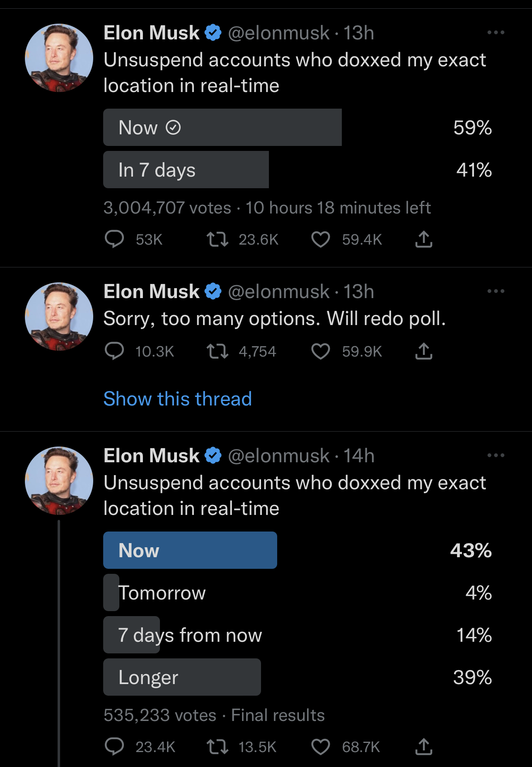Click the avatar on the top tweet
Image resolution: width=532 pixels, height=767 pixels.
(x=59, y=58)
